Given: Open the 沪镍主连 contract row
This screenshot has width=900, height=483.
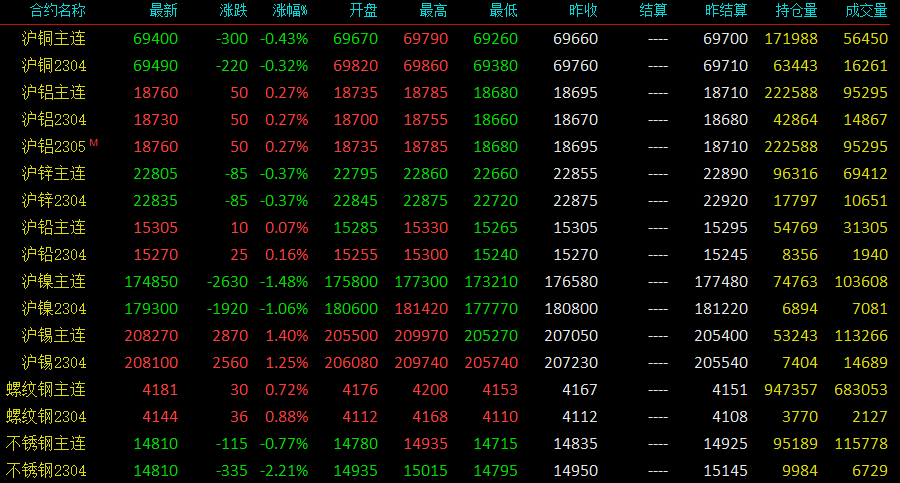Looking at the screenshot, I should click(x=450, y=281).
